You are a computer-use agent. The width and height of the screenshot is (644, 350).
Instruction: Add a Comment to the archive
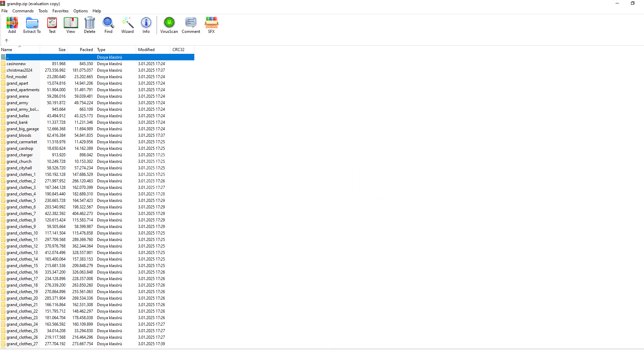(191, 25)
